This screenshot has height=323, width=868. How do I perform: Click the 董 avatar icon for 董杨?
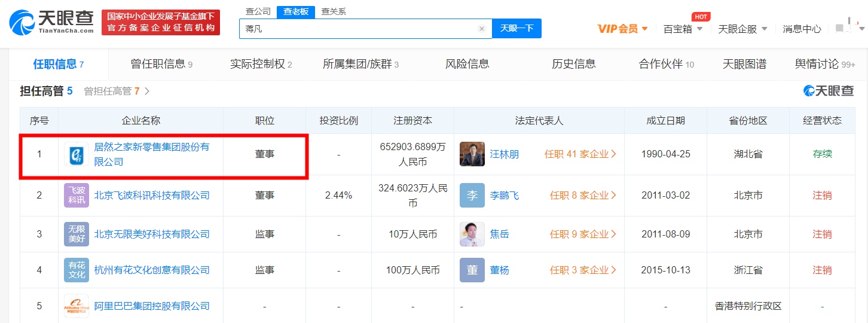(x=472, y=270)
